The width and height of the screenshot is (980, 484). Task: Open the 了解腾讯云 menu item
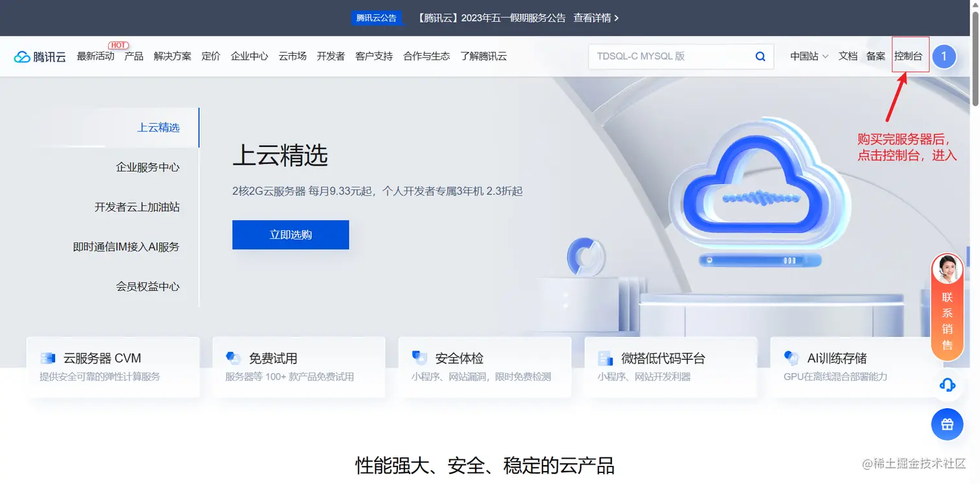pyautogui.click(x=484, y=56)
